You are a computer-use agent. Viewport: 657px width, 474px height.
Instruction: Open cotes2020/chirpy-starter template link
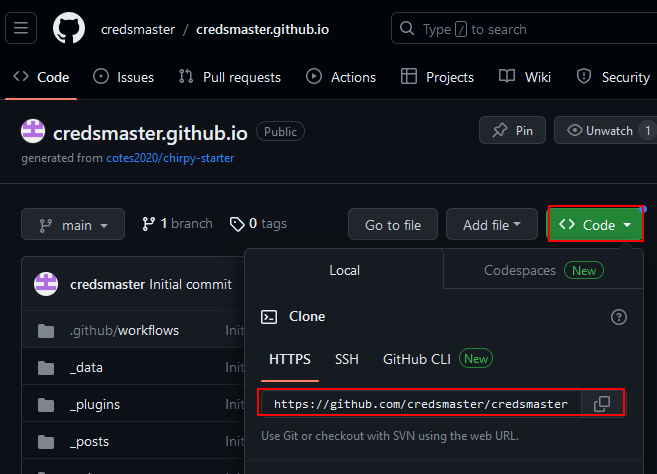coord(170,158)
